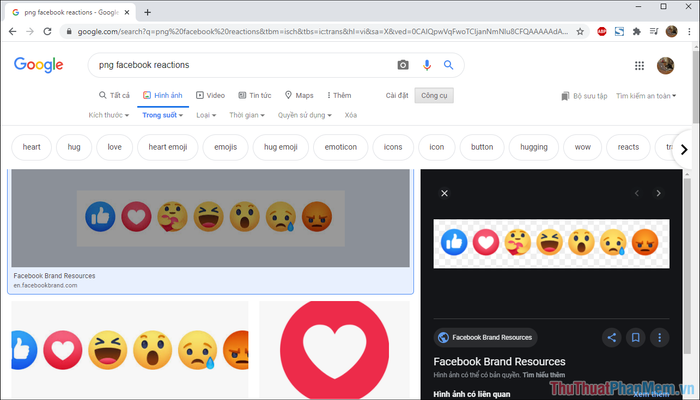The height and width of the screenshot is (400, 700).
Task: Select the Hình ảnh tab
Action: (163, 95)
